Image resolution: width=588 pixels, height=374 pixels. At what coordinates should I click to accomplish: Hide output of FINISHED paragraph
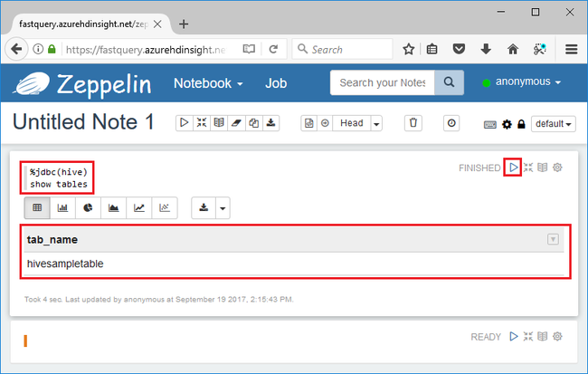pyautogui.click(x=543, y=168)
